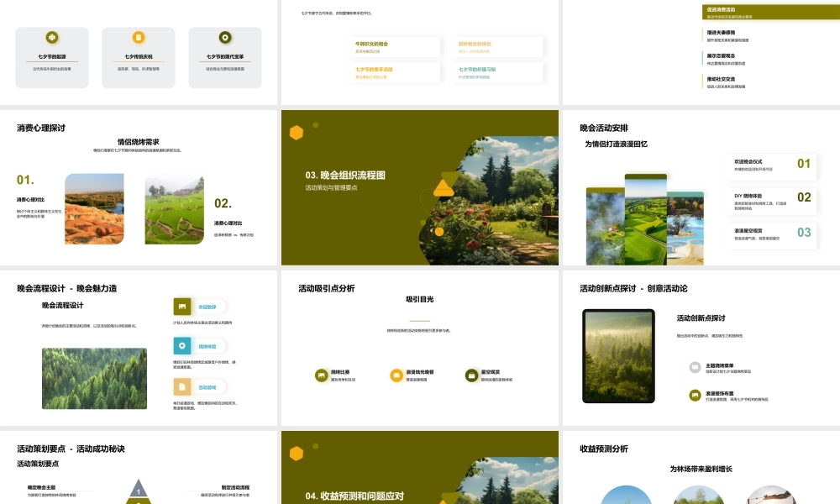Click the 七夕节的祈福习俗 card

click(x=498, y=72)
